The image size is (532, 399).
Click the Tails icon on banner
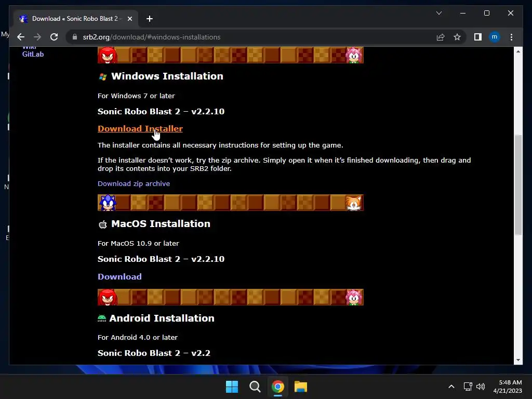[353, 203]
